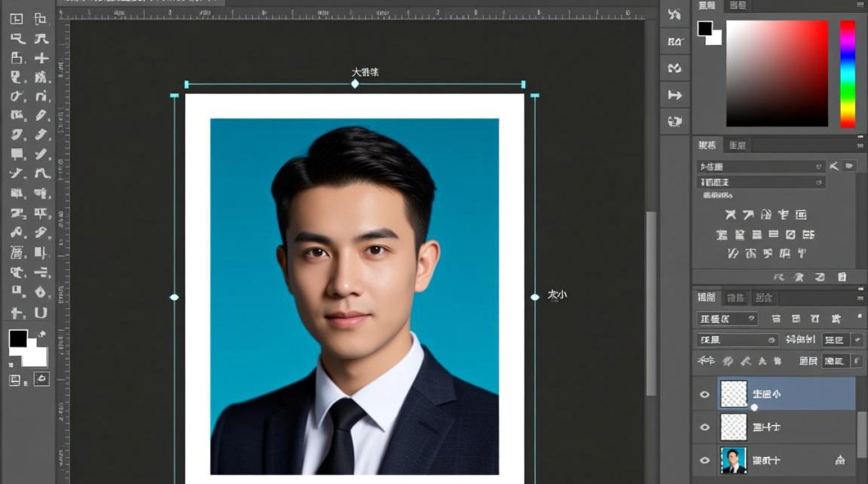This screenshot has width=868, height=484.
Task: Click the rainbow hue strip in the Color panel
Action: [x=847, y=74]
